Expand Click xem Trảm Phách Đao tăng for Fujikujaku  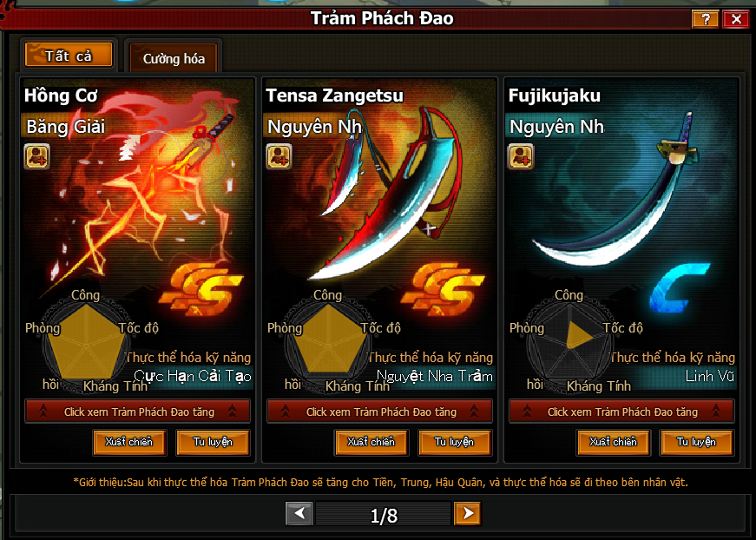(622, 412)
